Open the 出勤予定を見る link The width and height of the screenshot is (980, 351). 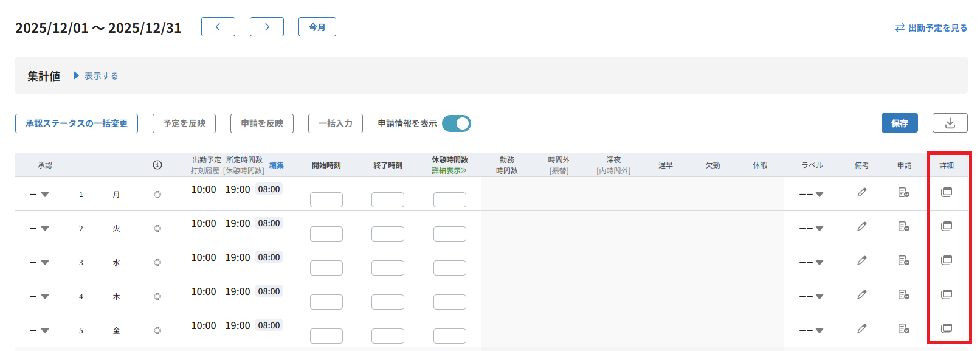[x=931, y=28]
